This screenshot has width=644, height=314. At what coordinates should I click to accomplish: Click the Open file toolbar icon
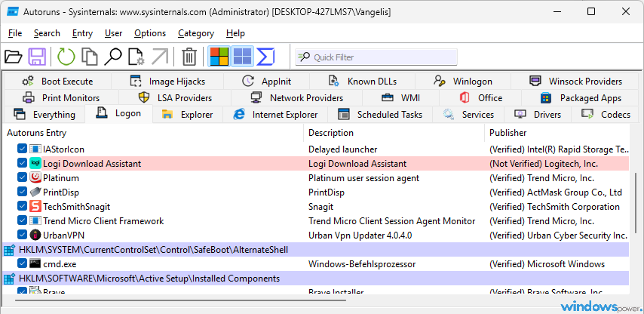point(13,57)
